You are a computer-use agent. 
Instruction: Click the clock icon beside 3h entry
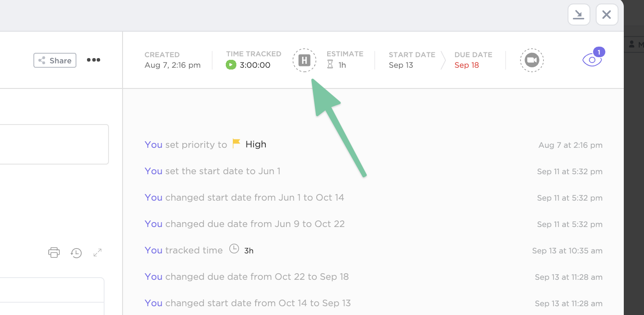pos(235,249)
